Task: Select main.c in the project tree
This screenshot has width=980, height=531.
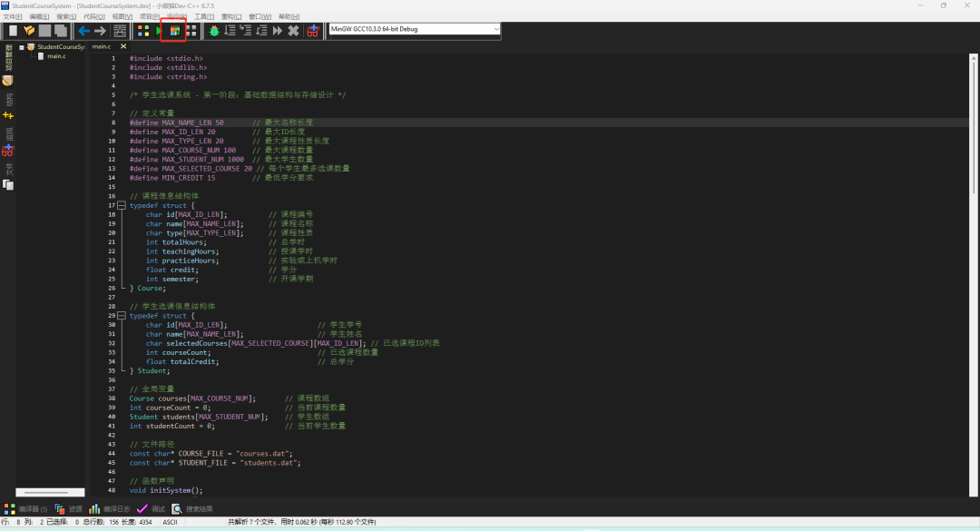Action: pos(56,56)
